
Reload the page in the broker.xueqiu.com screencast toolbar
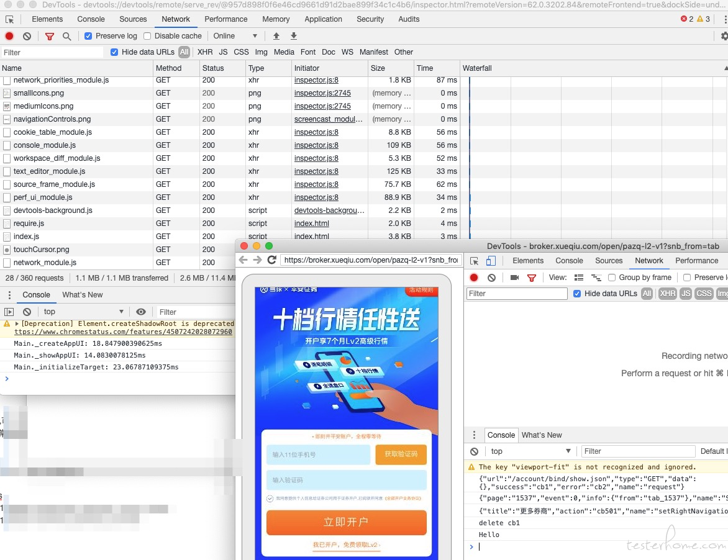pos(272,260)
